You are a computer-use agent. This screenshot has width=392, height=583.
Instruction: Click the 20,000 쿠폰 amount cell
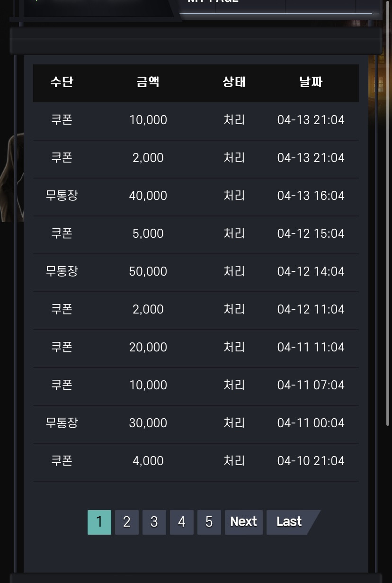point(148,347)
